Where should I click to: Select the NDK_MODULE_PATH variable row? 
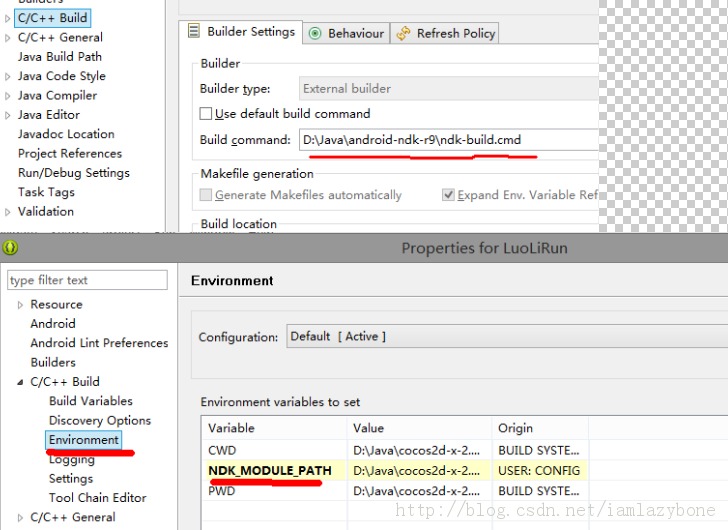(270, 470)
